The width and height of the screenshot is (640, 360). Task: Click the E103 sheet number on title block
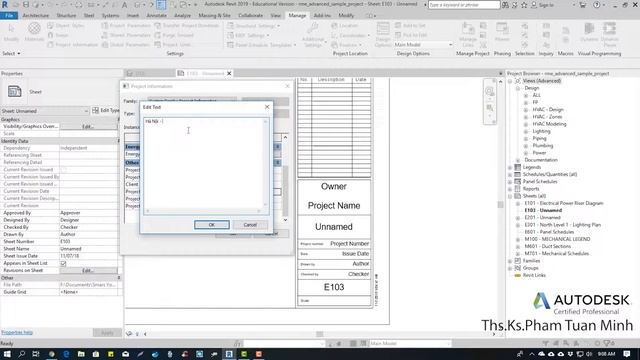(334, 287)
